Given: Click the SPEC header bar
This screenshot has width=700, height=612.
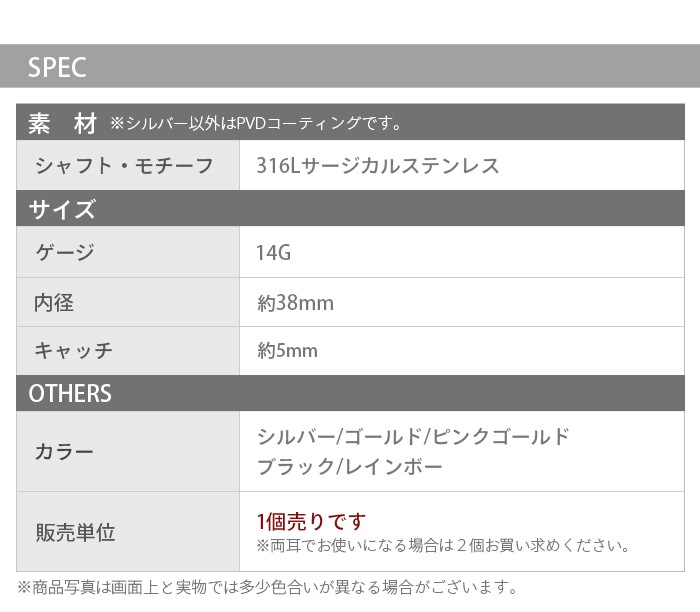Looking at the screenshot, I should [350, 67].
